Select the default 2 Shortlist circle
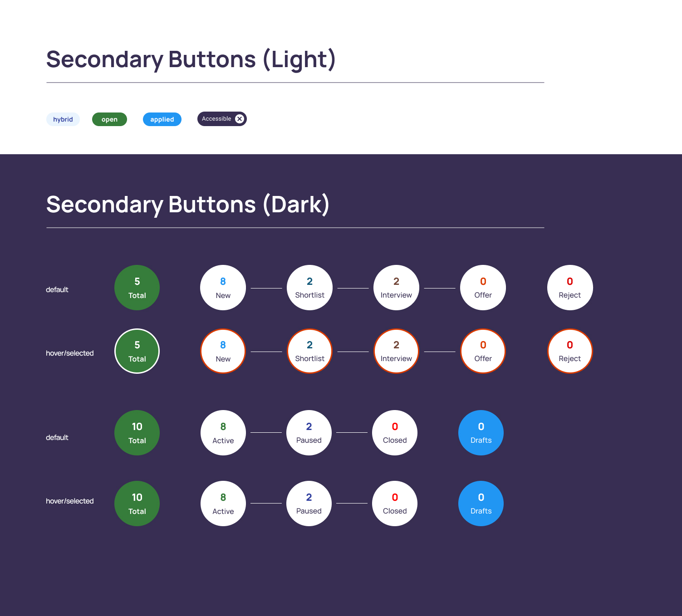 coord(309,288)
